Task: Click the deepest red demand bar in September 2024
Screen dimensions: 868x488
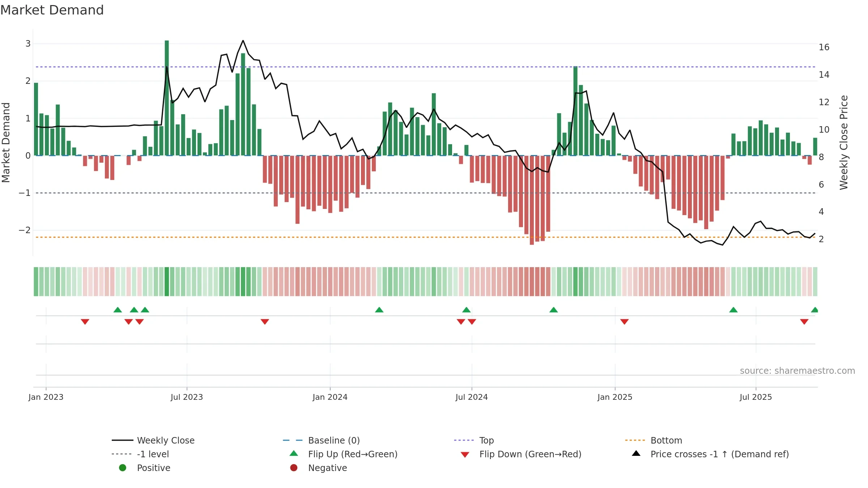Action: [532, 200]
